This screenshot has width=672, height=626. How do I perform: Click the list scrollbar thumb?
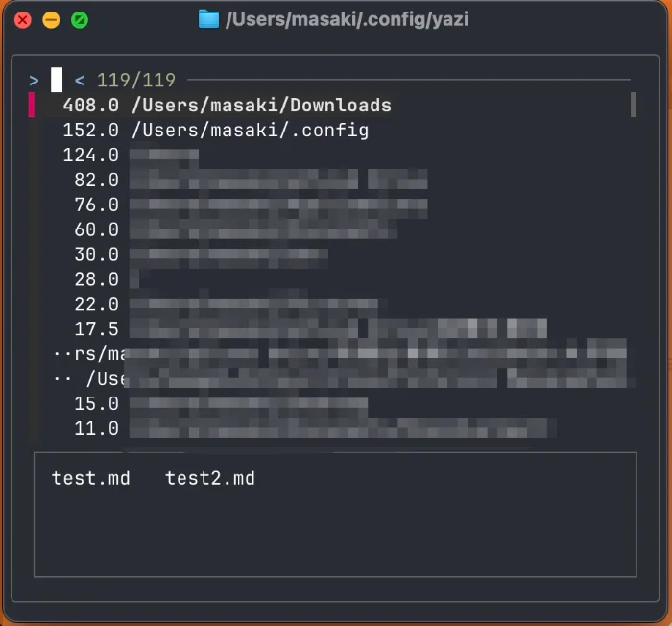(x=634, y=105)
